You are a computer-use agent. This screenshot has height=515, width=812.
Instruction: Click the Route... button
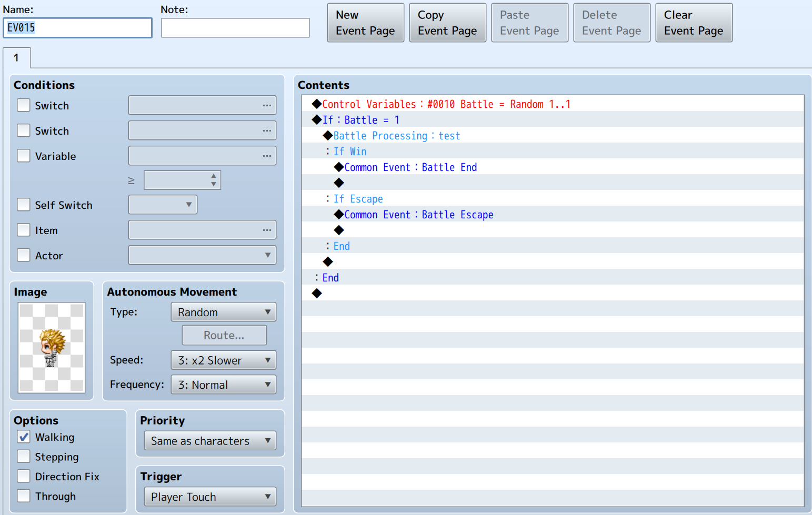(x=224, y=335)
